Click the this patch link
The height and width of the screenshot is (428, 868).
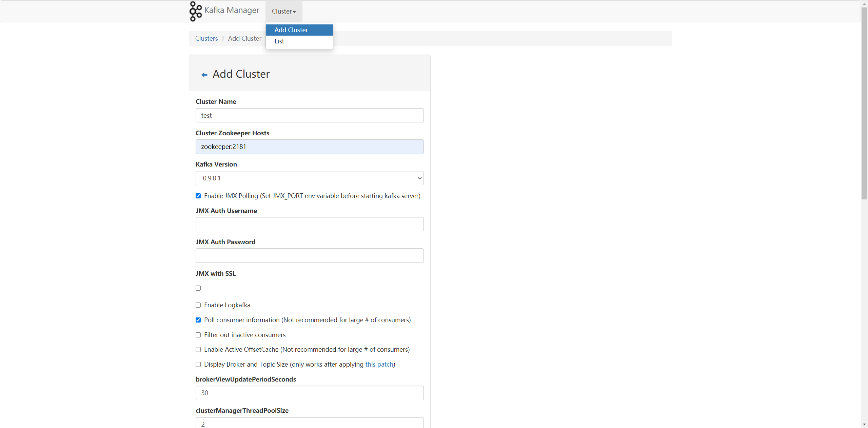click(x=379, y=364)
